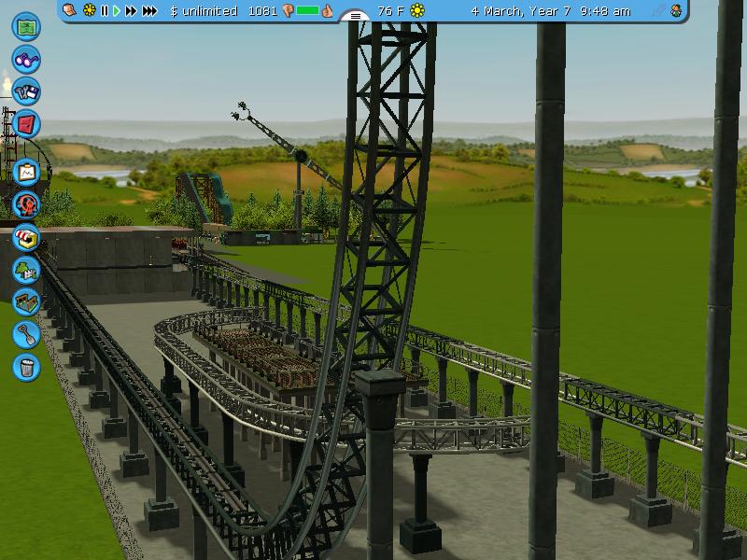Open the shops and stalls menu
The height and width of the screenshot is (560, 747).
coord(26,238)
